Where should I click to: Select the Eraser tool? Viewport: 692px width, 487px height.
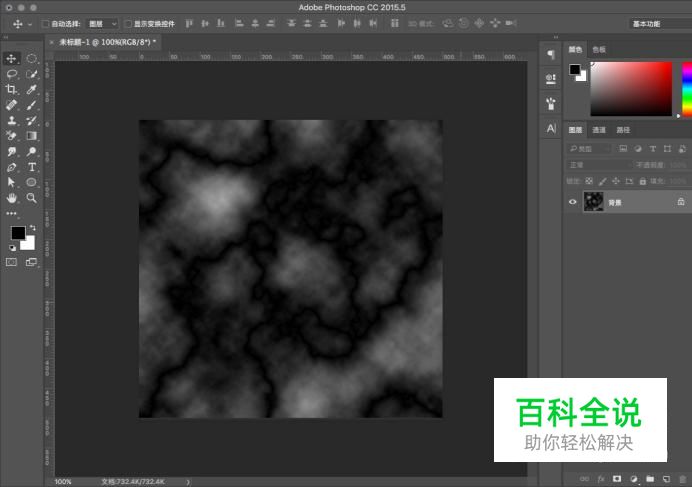coord(11,136)
